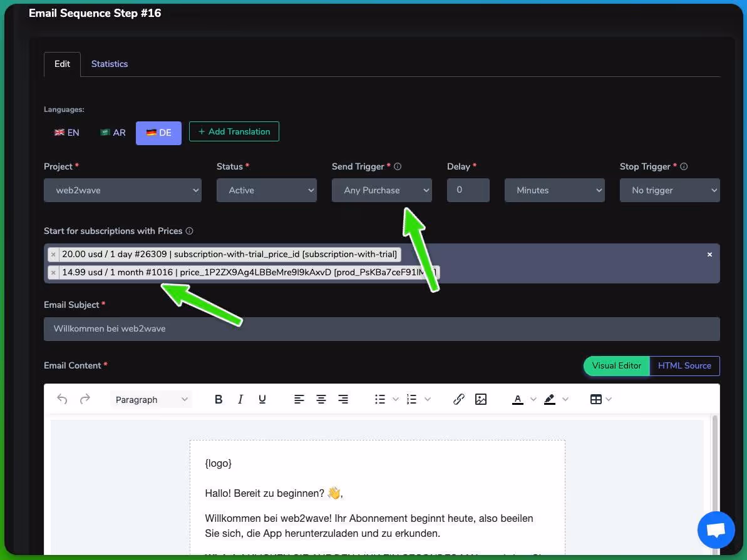Open Status dropdown showing Active
Viewport: 747px width, 560px height.
tap(266, 190)
